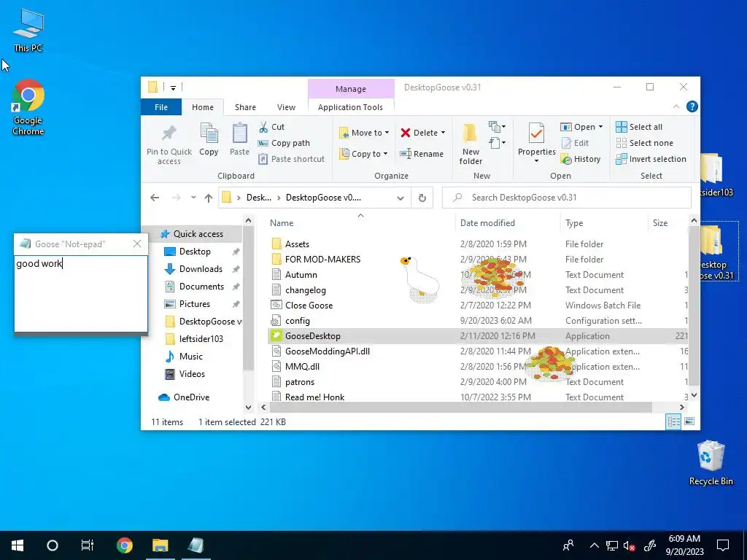Select the Assets folder
The image size is (747, 560).
coord(297,244)
